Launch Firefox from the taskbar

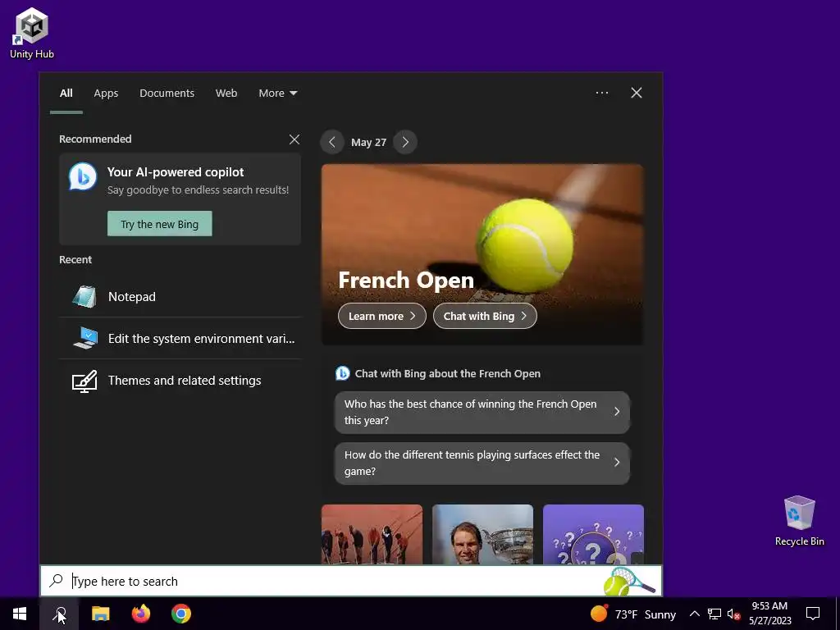[141, 614]
